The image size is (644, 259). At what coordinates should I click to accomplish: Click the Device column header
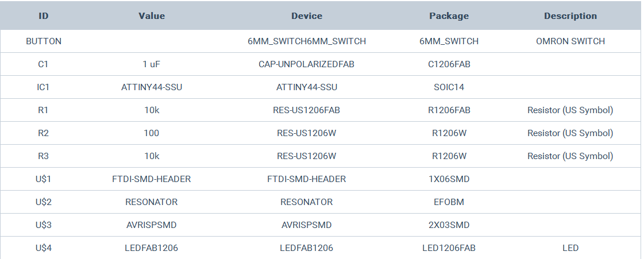307,16
